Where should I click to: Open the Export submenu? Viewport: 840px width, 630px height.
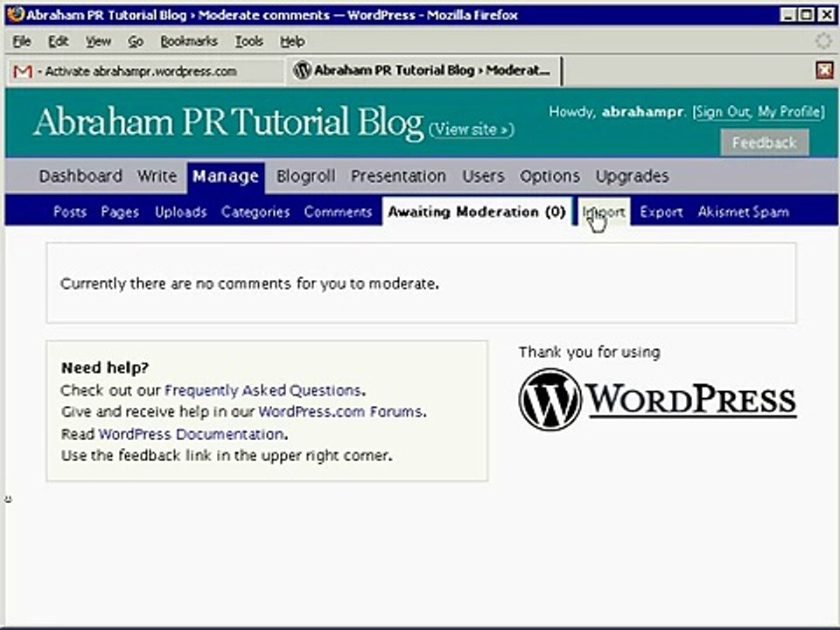[x=661, y=212]
